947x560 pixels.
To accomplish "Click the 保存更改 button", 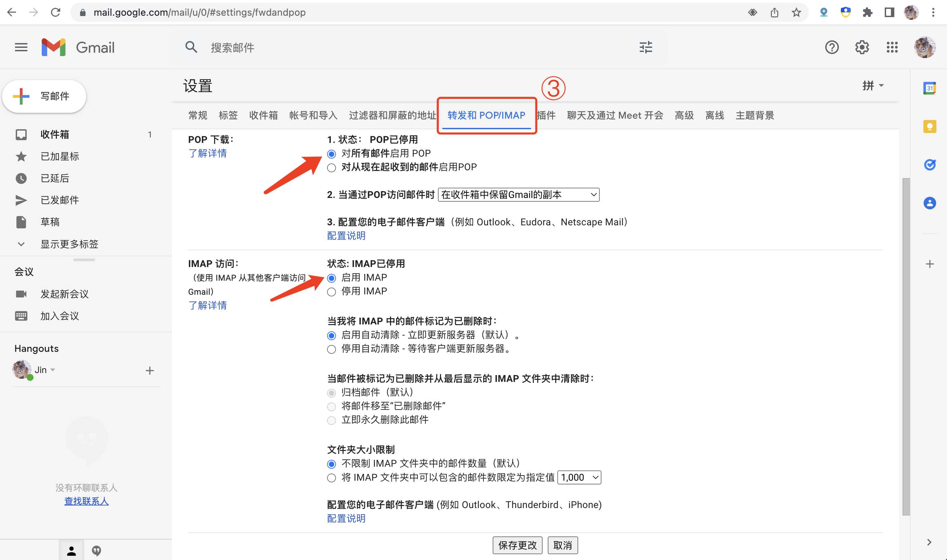I will click(x=517, y=545).
